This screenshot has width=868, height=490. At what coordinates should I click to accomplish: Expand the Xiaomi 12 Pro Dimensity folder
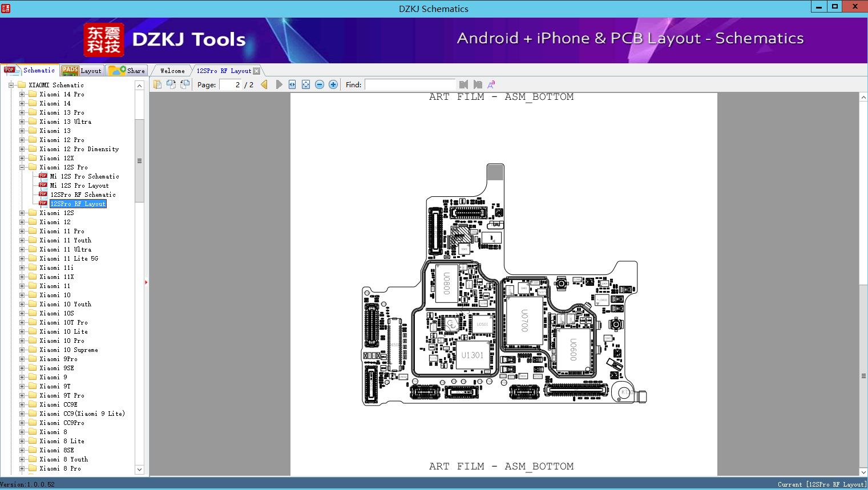pos(22,149)
